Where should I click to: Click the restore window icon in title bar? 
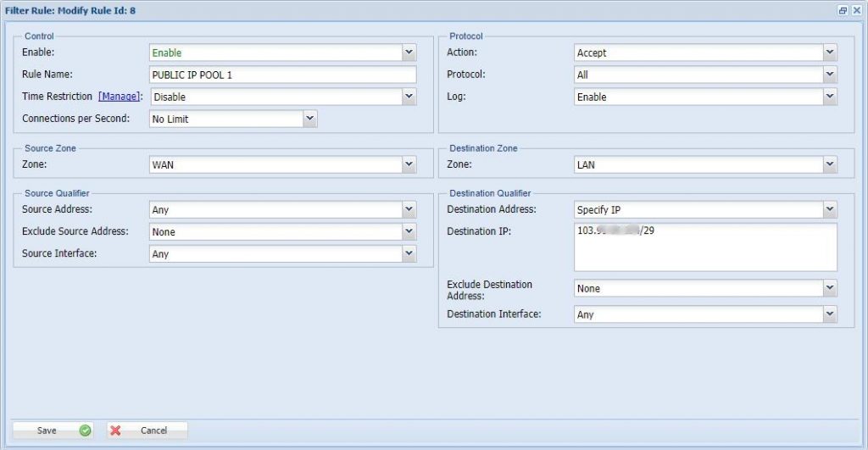click(843, 9)
